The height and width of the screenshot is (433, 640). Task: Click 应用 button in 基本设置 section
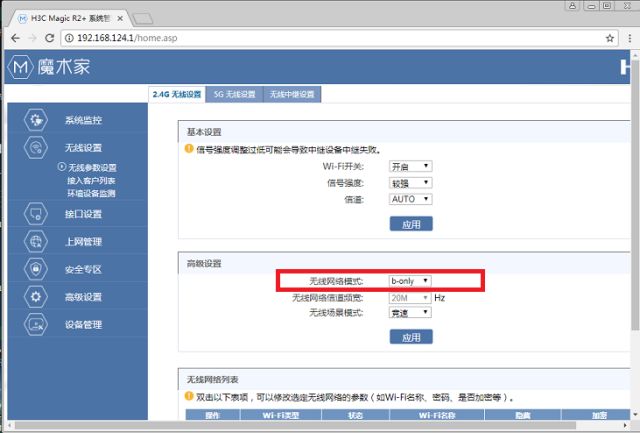[x=411, y=224]
